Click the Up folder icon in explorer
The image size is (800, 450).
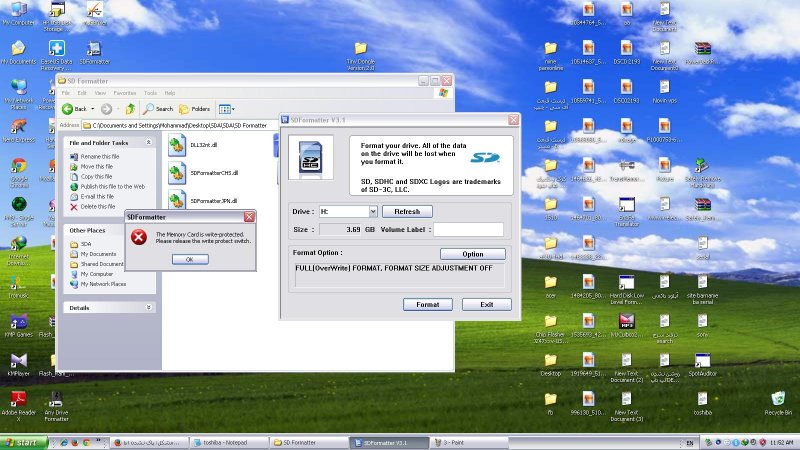[130, 109]
